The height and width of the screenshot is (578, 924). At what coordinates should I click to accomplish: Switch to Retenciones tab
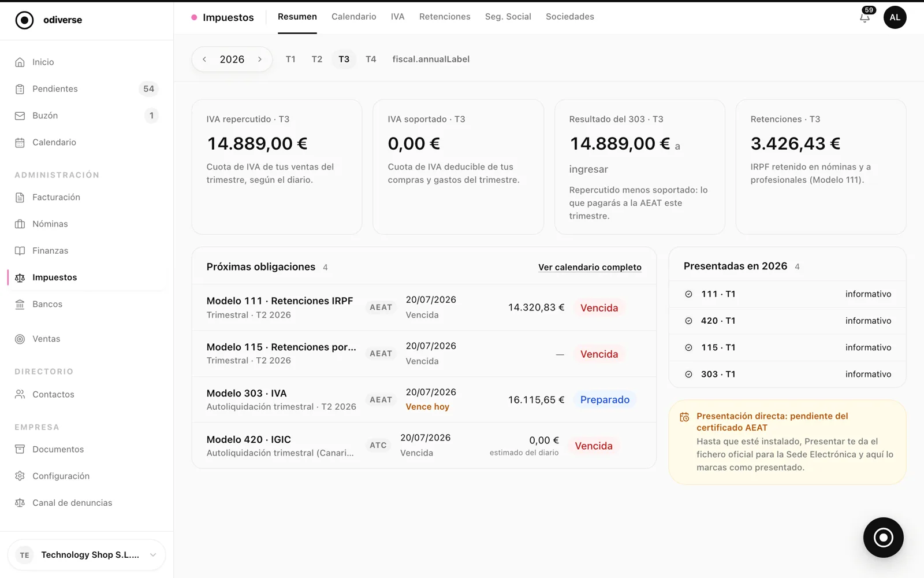point(445,17)
